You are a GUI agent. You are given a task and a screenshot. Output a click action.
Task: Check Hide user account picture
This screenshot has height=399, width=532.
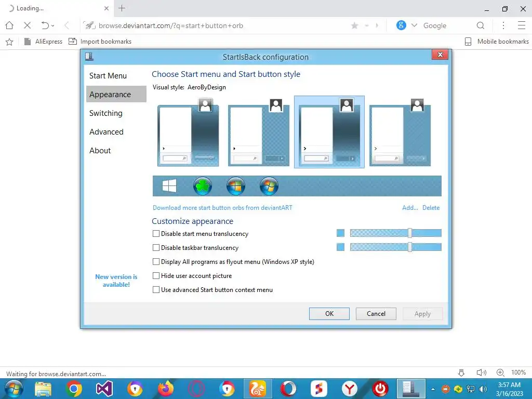(x=156, y=275)
